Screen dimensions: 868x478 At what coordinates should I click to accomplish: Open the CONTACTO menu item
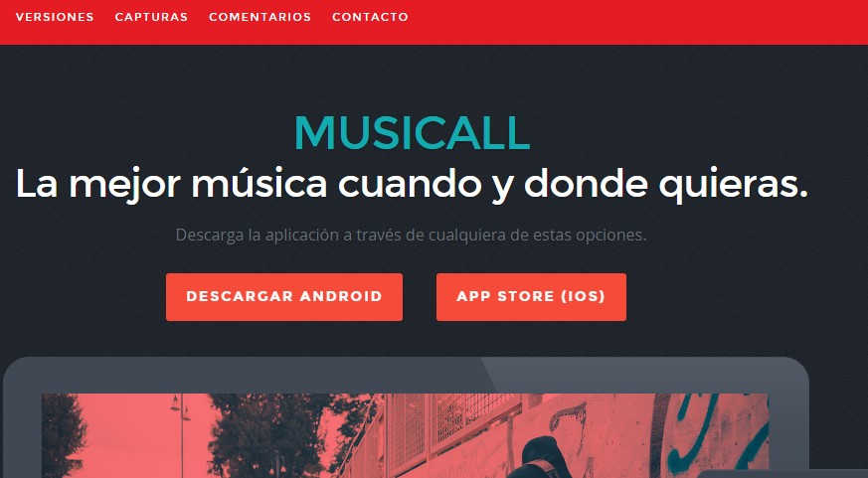[370, 17]
